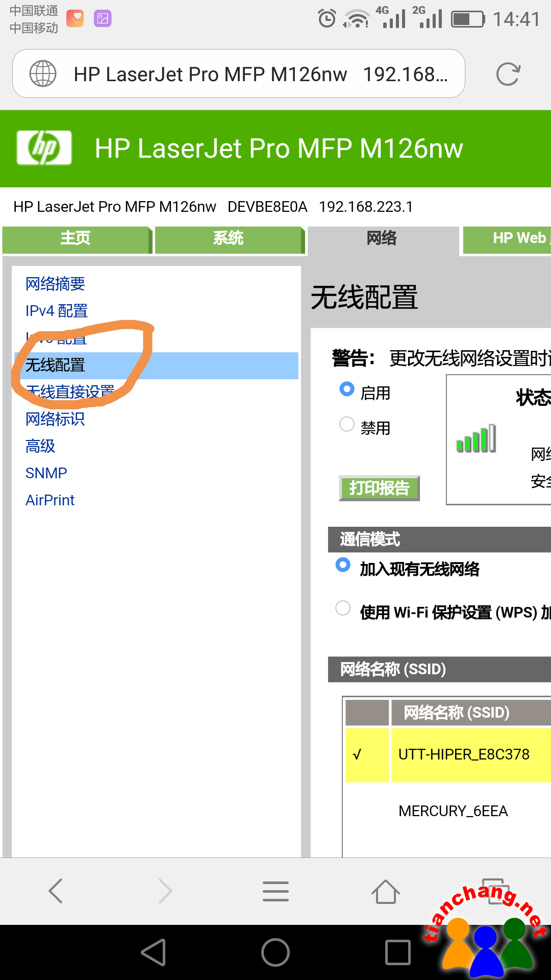Click the 打印报告 button
551x980 pixels.
tap(379, 488)
